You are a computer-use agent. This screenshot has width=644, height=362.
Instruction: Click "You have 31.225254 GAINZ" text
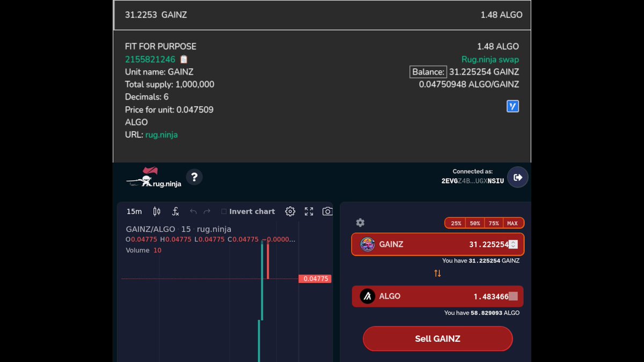(481, 261)
